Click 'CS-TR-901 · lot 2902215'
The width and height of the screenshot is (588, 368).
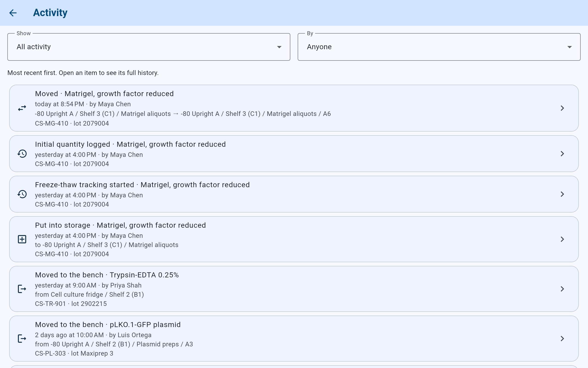(x=71, y=304)
